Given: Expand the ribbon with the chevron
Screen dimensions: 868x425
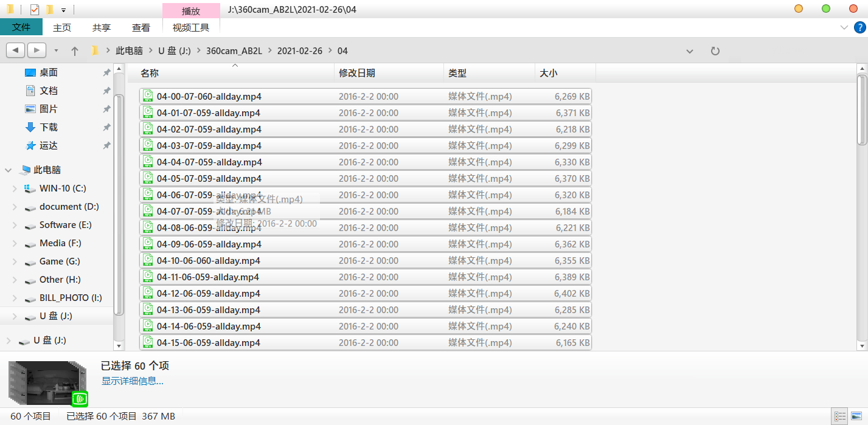Looking at the screenshot, I should coord(844,27).
